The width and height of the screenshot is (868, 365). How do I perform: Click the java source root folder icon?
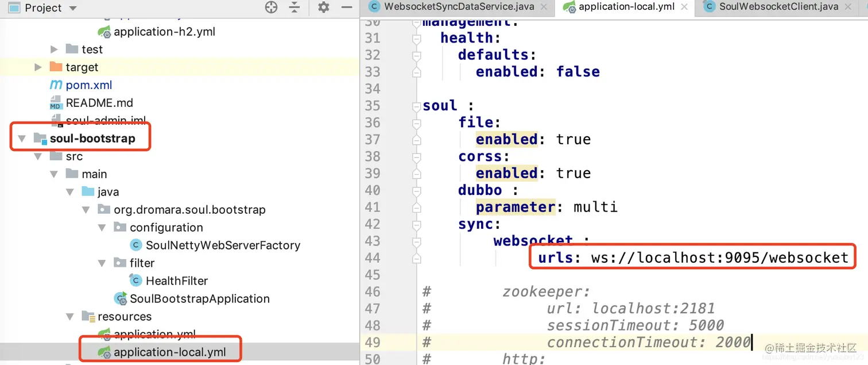[88, 191]
